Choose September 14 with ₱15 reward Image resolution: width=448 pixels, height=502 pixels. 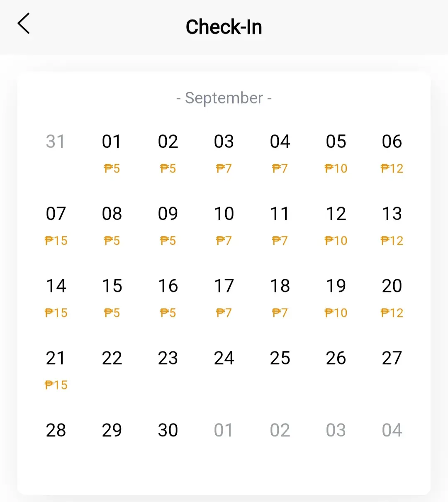56,297
